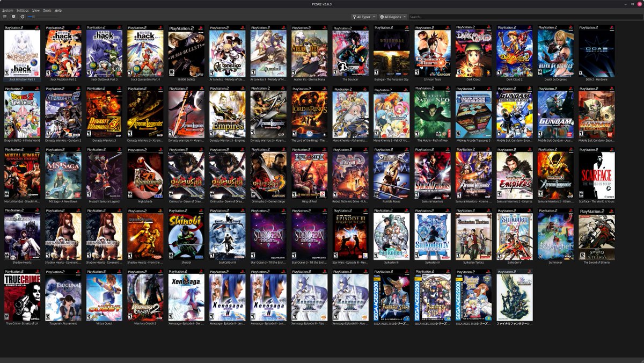Select Dynasty Warriors - Gundam 2 cover
644x363 pixels.
coord(63,112)
